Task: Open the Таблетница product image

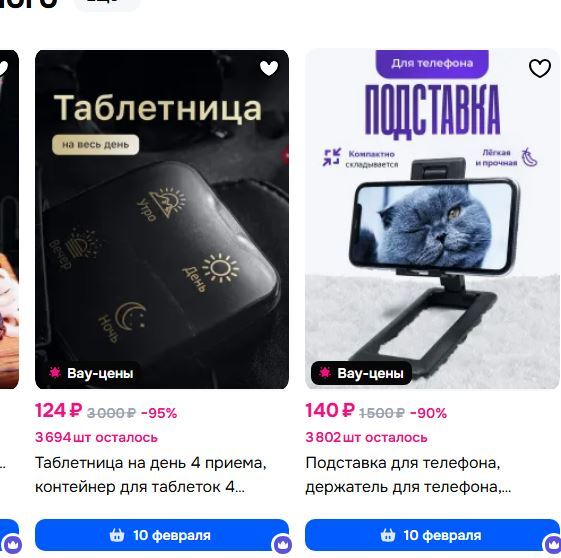Action: point(162,219)
